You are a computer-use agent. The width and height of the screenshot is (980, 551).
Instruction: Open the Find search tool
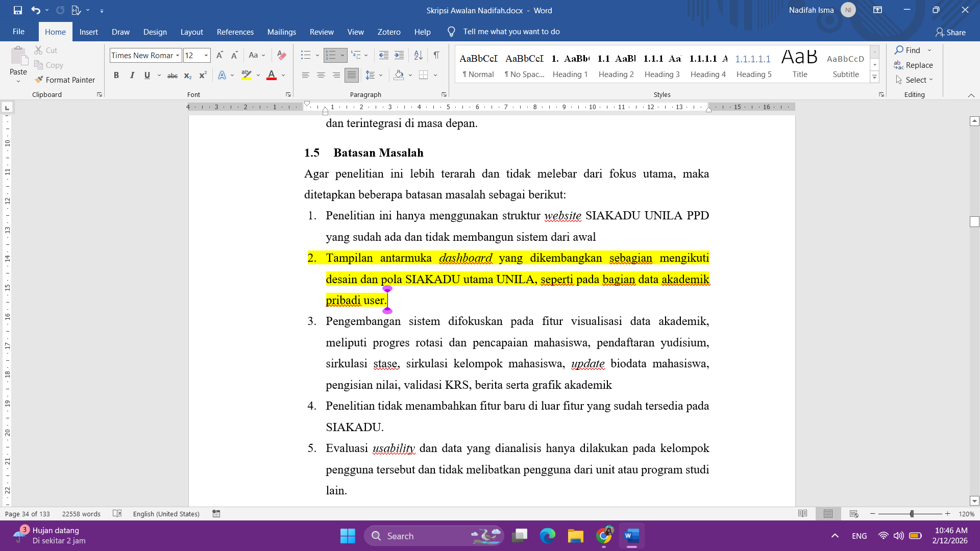coord(908,50)
